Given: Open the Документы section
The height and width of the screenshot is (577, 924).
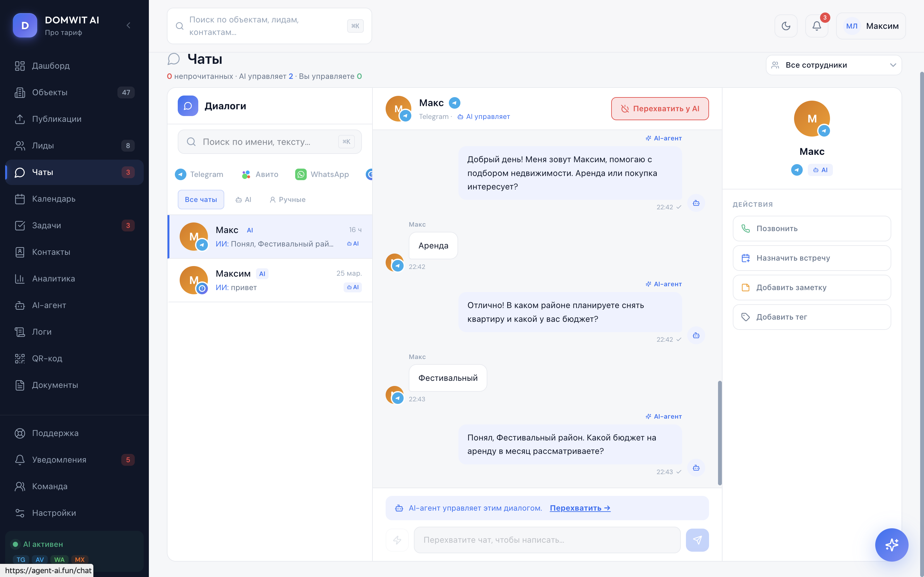Looking at the screenshot, I should point(55,385).
